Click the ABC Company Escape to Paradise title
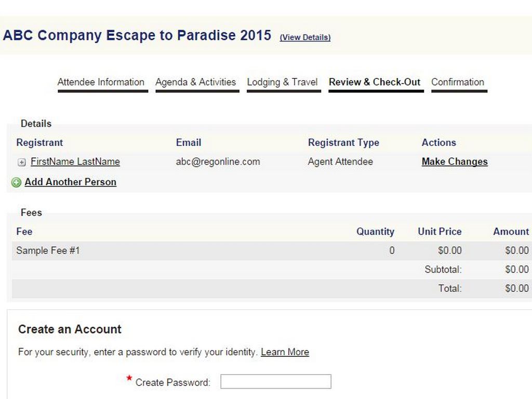Screen dimensions: 532x399 (x=137, y=35)
